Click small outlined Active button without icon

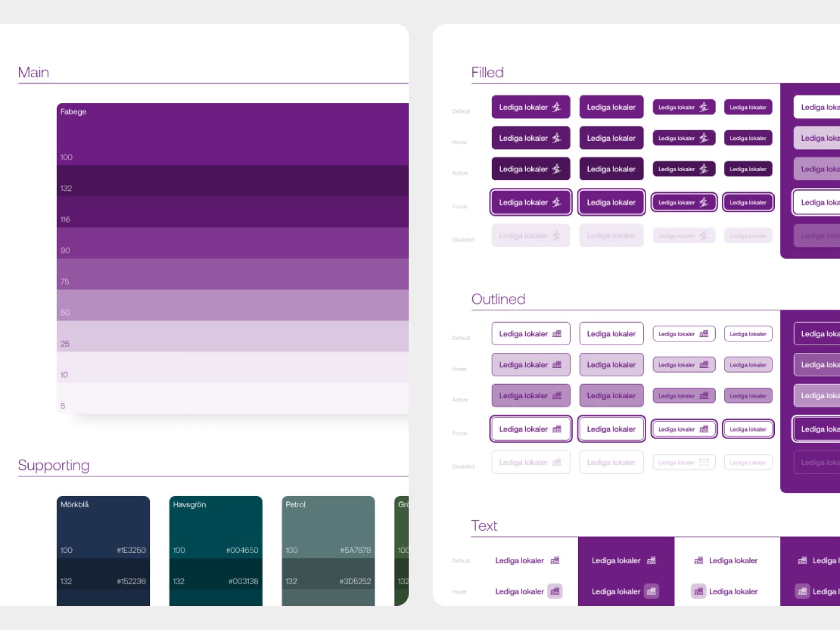(748, 396)
